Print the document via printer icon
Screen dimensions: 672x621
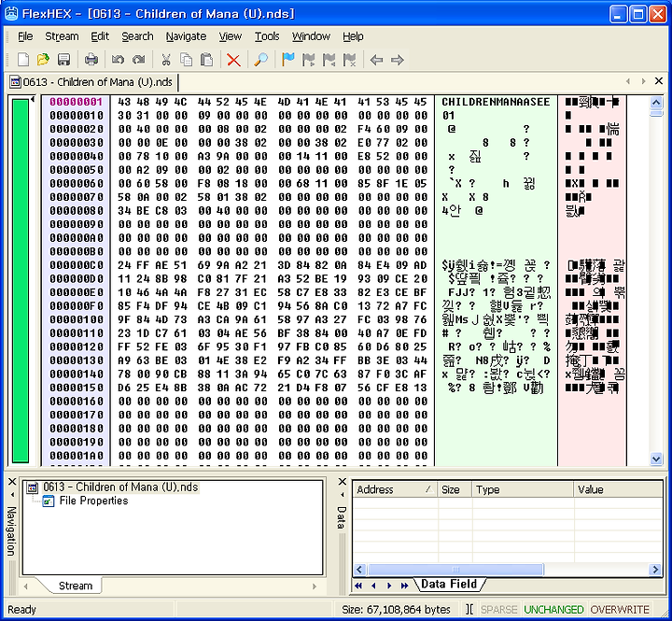click(x=91, y=60)
